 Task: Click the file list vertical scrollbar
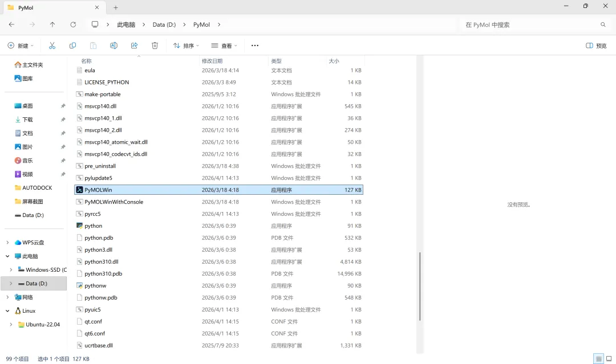coord(420,287)
